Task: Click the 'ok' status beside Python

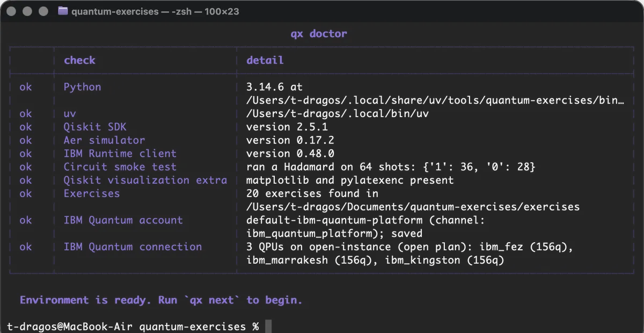Action: pyautogui.click(x=25, y=86)
